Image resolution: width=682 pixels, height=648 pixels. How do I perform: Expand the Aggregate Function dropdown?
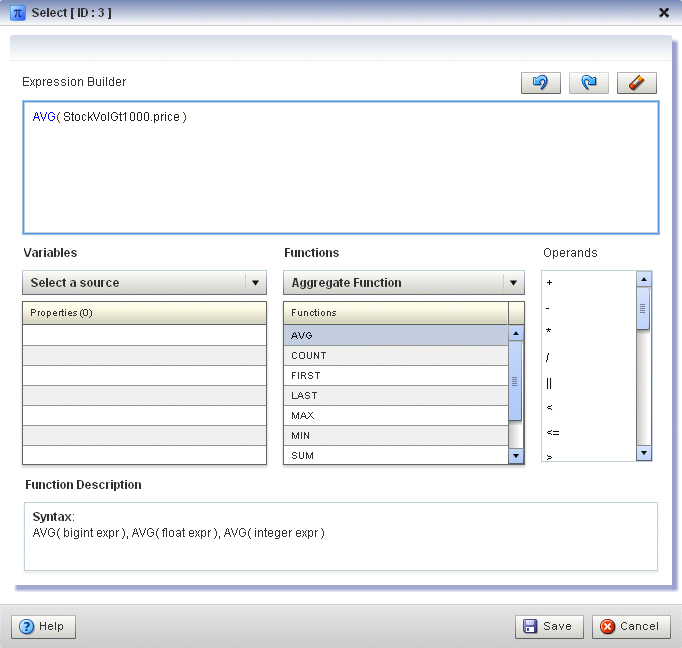(x=404, y=283)
